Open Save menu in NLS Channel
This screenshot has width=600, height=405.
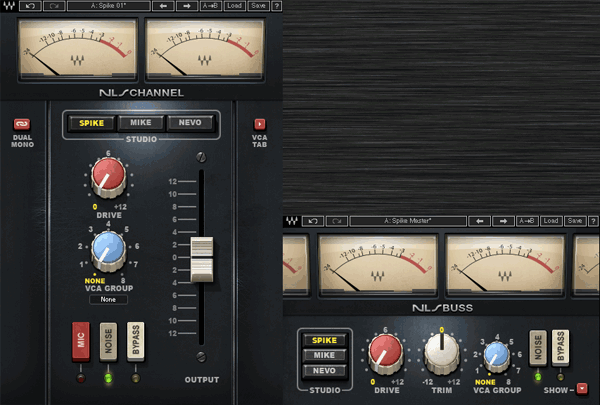point(258,6)
